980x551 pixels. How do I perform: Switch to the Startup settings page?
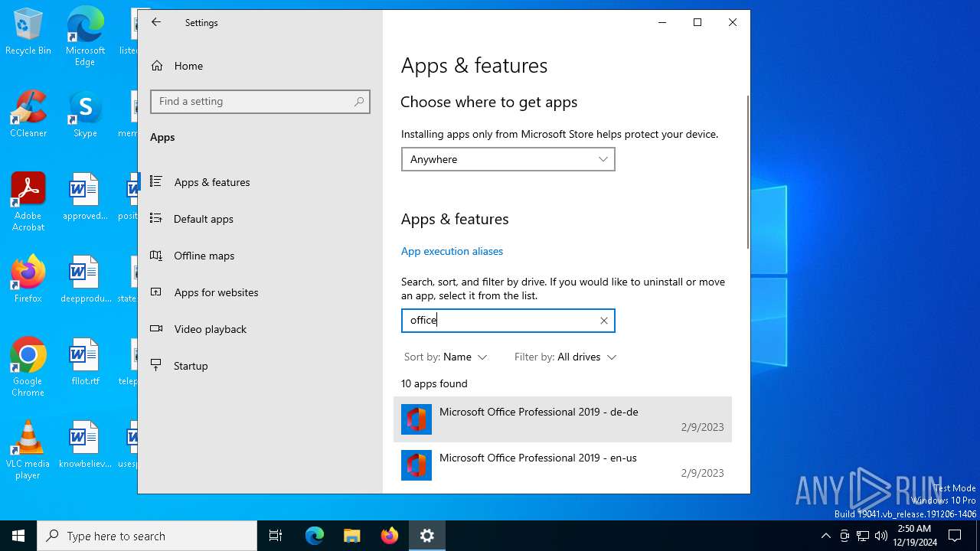(191, 366)
